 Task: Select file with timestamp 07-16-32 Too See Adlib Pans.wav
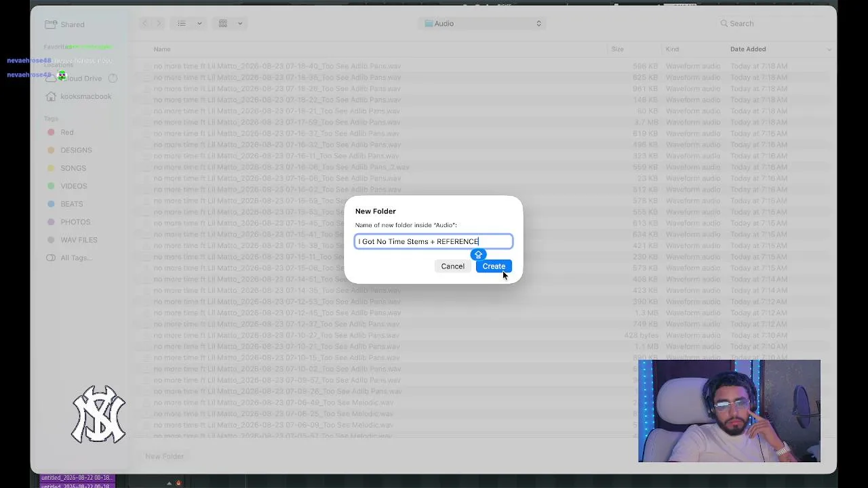coord(277,144)
